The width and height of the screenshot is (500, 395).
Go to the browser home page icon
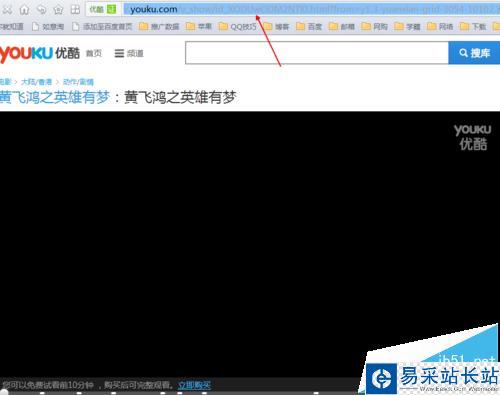24,9
